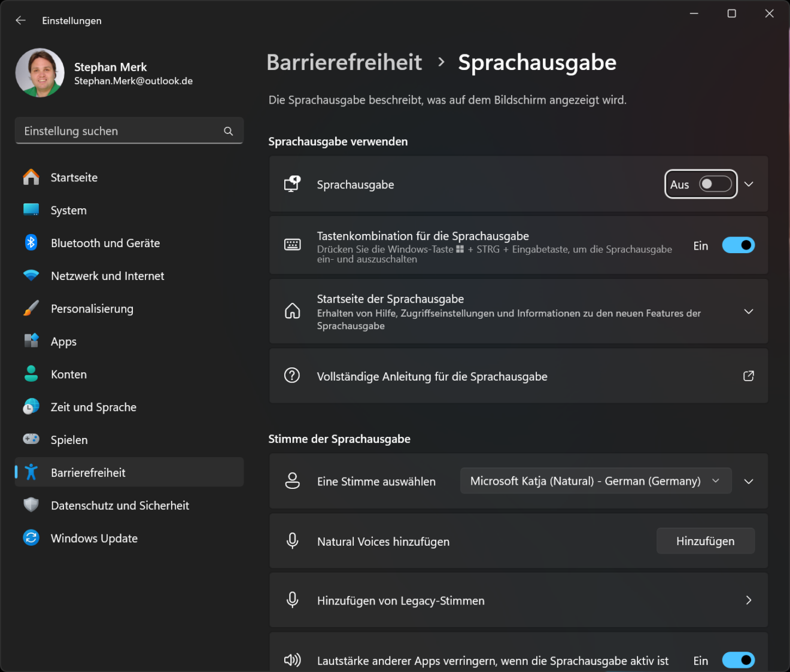The width and height of the screenshot is (790, 672).
Task: Turn off Lautstärke anderer Apps verringern
Action: [739, 660]
